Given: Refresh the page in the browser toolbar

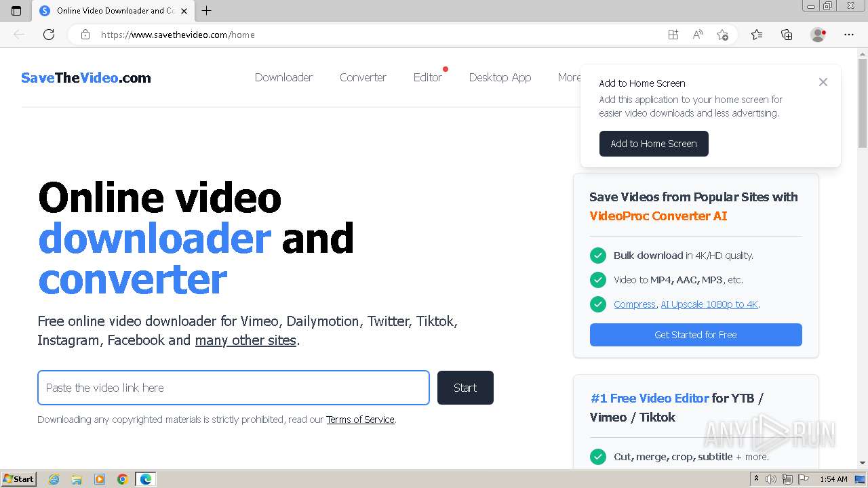Looking at the screenshot, I should (x=49, y=35).
